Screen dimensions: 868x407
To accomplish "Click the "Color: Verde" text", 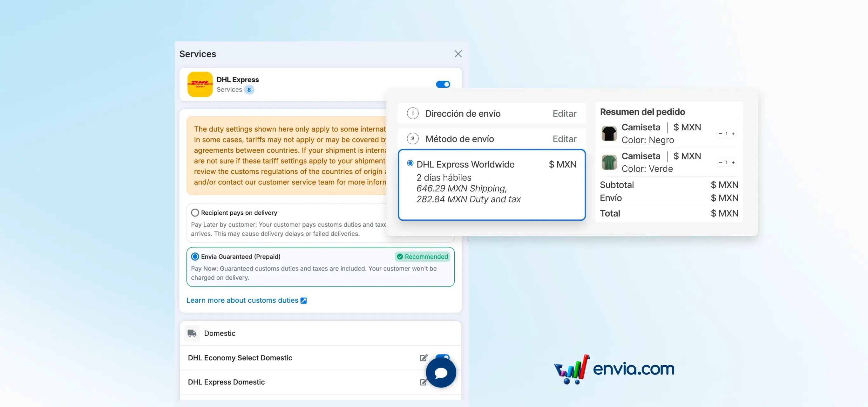I will coord(647,169).
